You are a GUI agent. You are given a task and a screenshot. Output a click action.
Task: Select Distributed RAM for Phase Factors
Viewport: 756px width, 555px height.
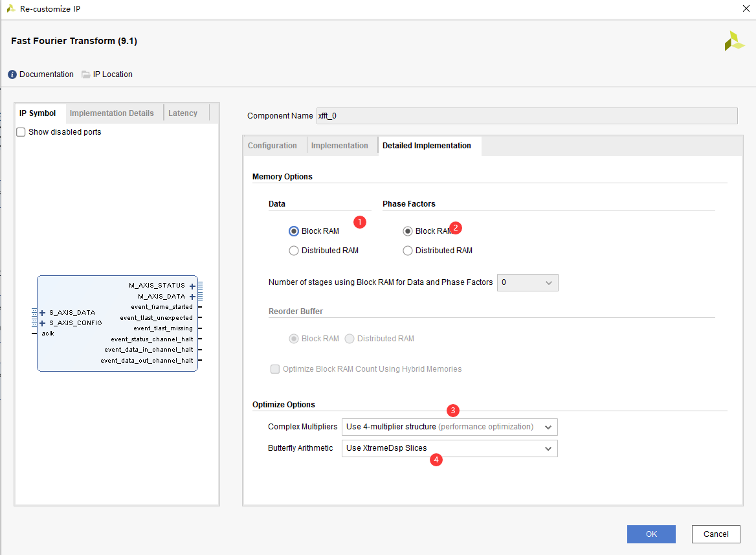coord(408,251)
